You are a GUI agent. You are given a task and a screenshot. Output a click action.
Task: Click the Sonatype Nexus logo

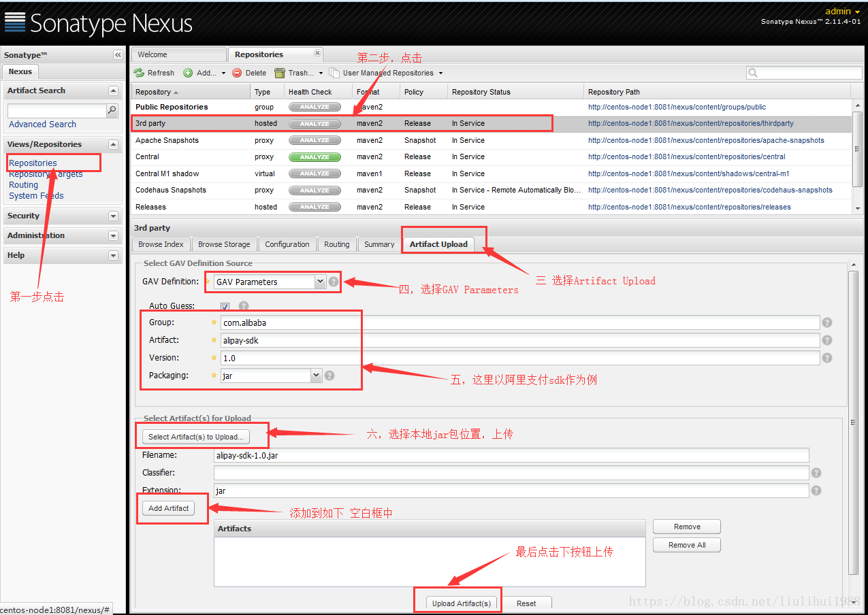tap(99, 23)
